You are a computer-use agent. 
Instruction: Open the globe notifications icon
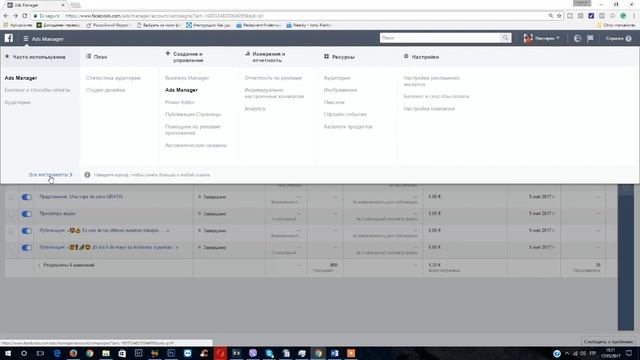coord(577,38)
